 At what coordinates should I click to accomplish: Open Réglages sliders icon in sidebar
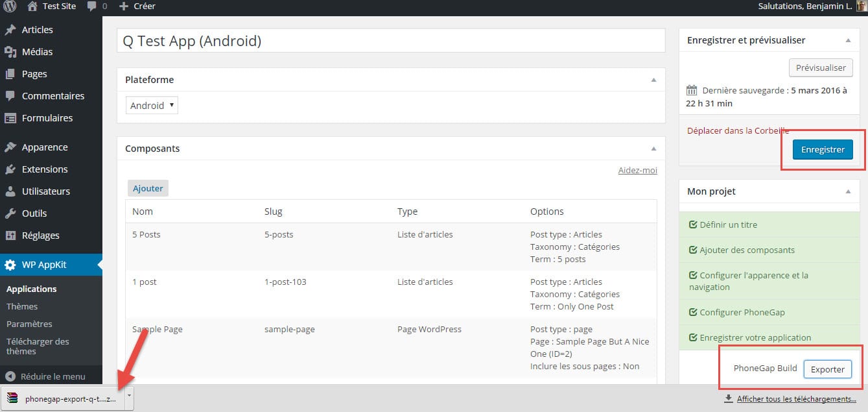(10, 236)
